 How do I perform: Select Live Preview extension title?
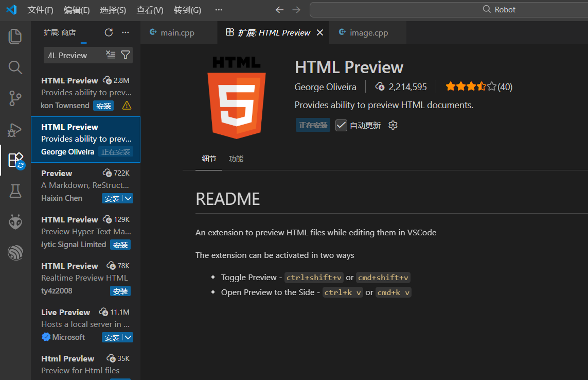point(66,312)
